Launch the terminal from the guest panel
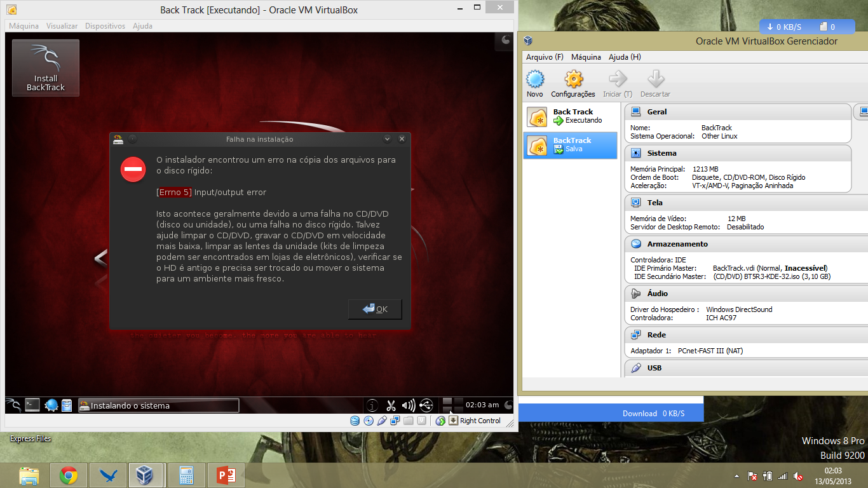868x488 pixels. [x=32, y=405]
